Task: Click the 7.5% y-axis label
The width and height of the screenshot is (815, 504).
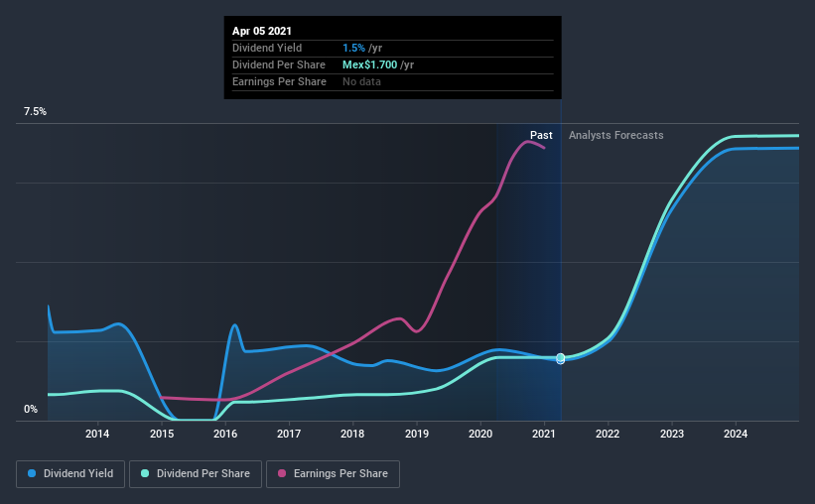Action: pyautogui.click(x=35, y=112)
